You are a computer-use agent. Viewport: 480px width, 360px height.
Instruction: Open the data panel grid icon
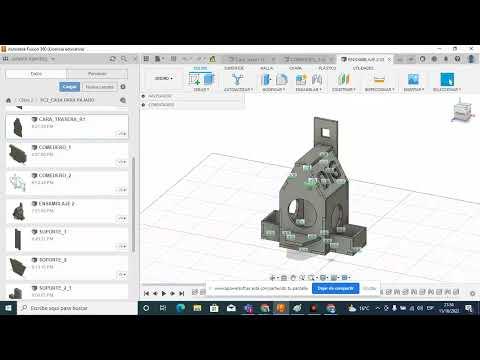click(146, 59)
